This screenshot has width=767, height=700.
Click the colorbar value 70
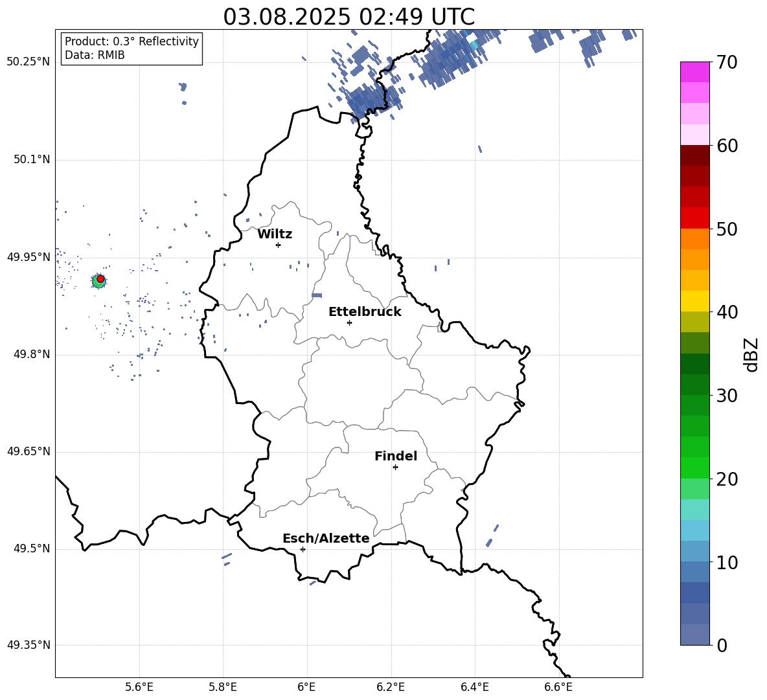coord(727,62)
